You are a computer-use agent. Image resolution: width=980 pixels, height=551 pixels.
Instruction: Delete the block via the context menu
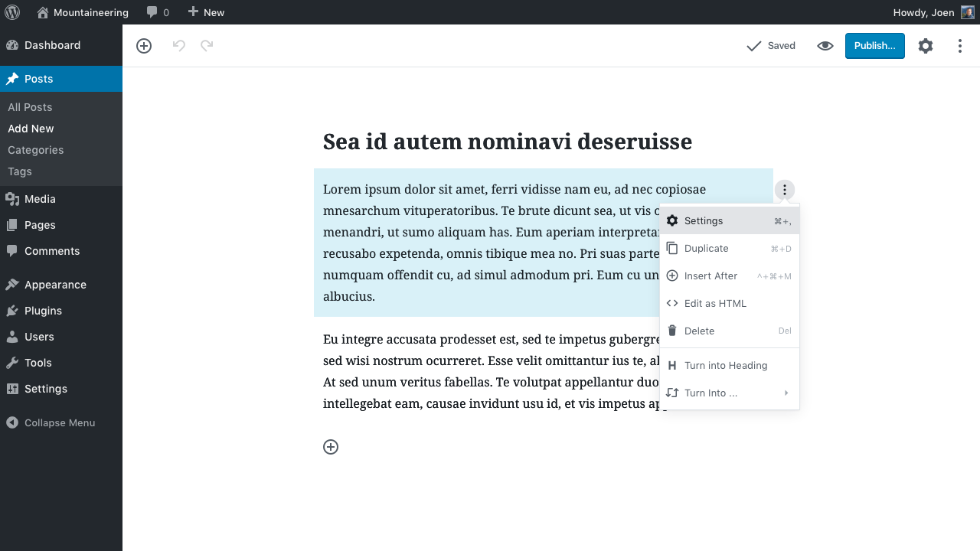(699, 331)
